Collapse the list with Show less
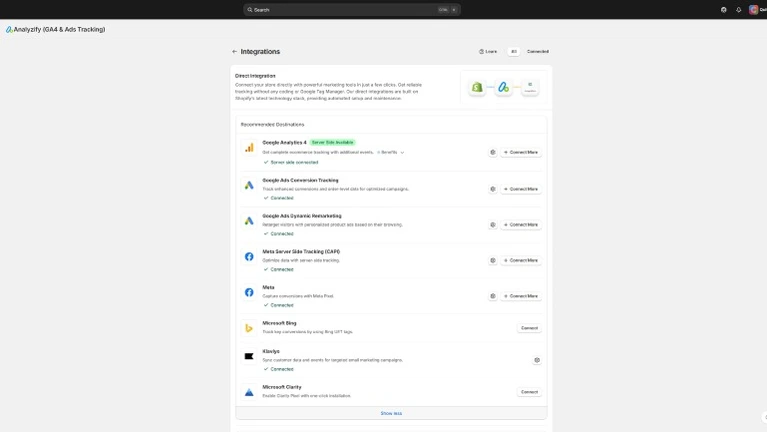This screenshot has height=432, width=767. point(391,413)
